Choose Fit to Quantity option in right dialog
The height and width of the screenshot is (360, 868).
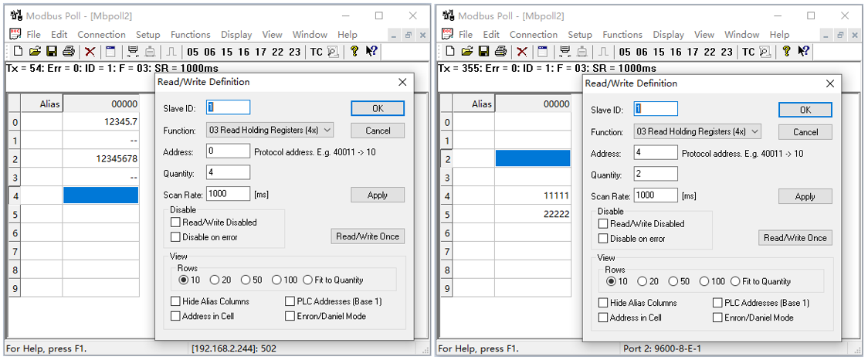tap(735, 281)
